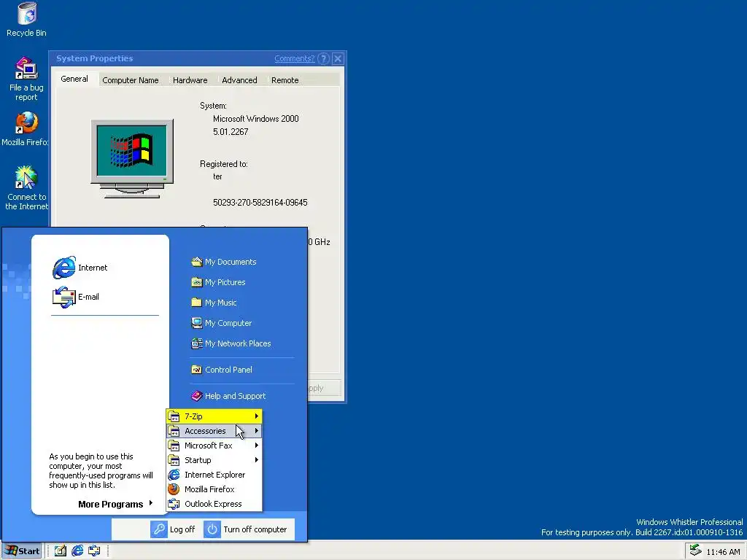Open Control Panel from the Start menu
The width and height of the screenshot is (747, 560).
pyautogui.click(x=222, y=370)
